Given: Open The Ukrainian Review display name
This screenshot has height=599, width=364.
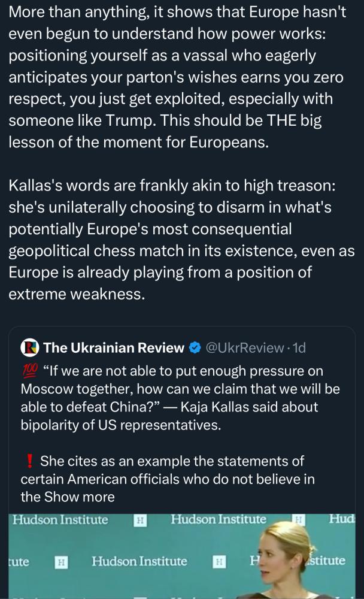Looking at the screenshot, I should pyautogui.click(x=114, y=348).
